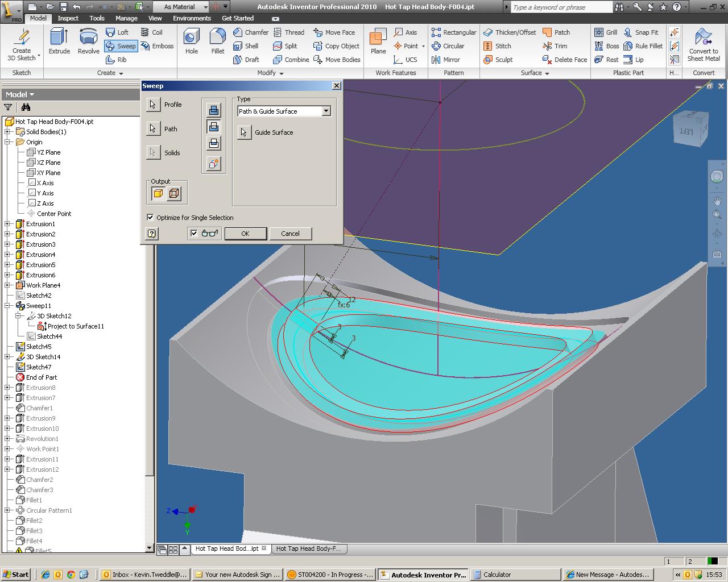Select the Grill plastic feature
Image resolution: width=728 pixels, height=582 pixels.
click(606, 32)
